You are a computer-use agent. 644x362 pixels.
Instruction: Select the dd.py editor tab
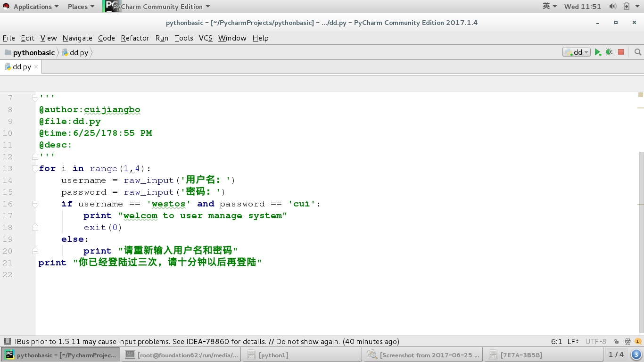(21, 67)
